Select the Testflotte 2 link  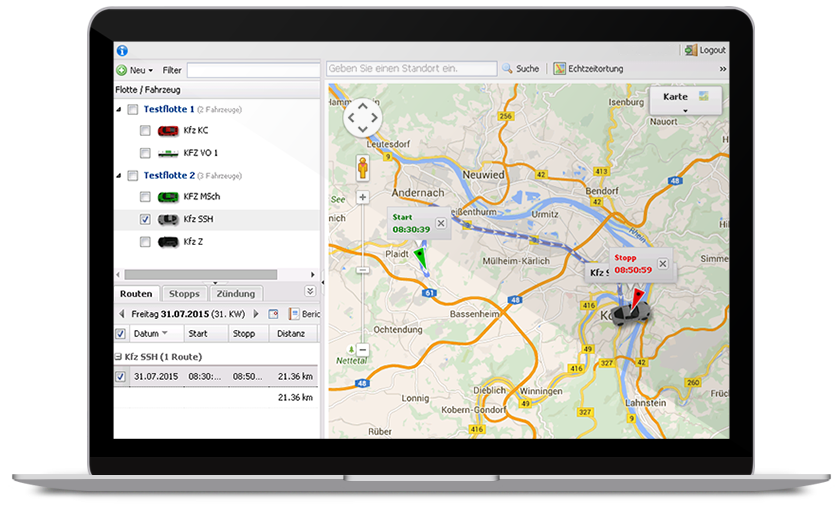tap(169, 175)
